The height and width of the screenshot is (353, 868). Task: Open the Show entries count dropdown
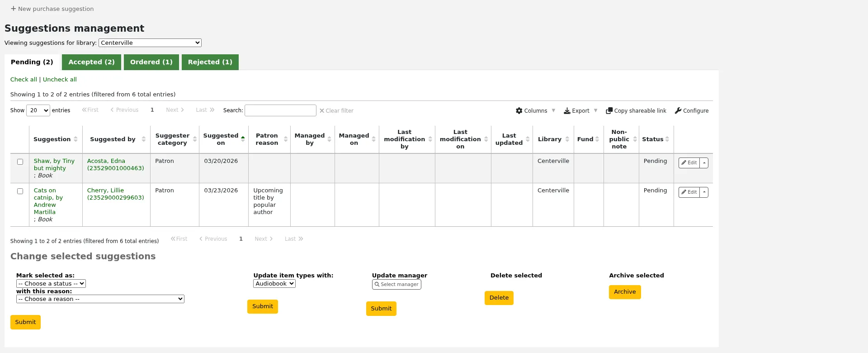coord(38,110)
